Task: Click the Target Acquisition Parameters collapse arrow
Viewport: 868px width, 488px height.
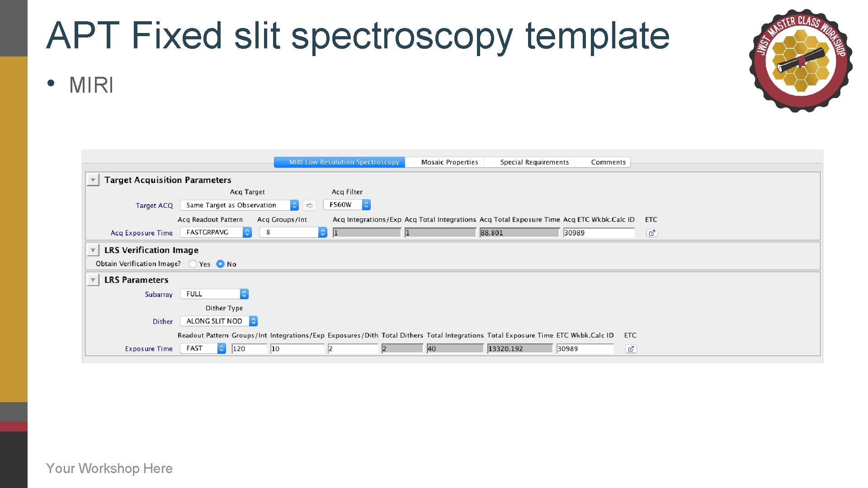Action: point(94,180)
